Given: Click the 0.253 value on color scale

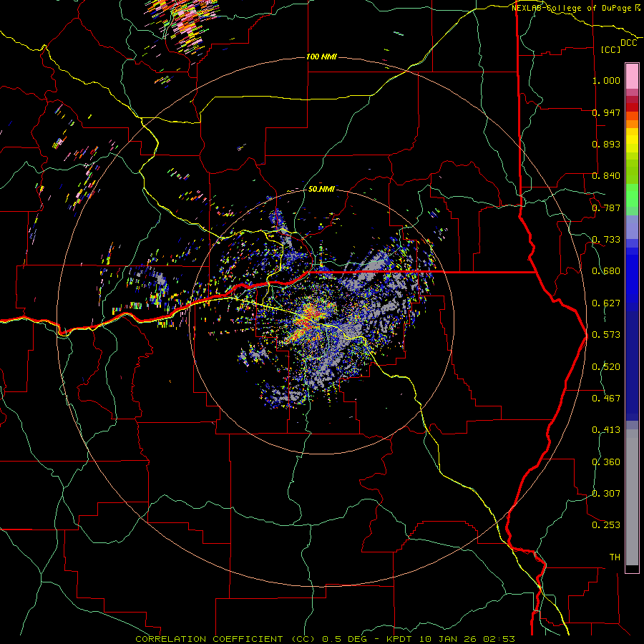Looking at the screenshot, I should point(606,525).
